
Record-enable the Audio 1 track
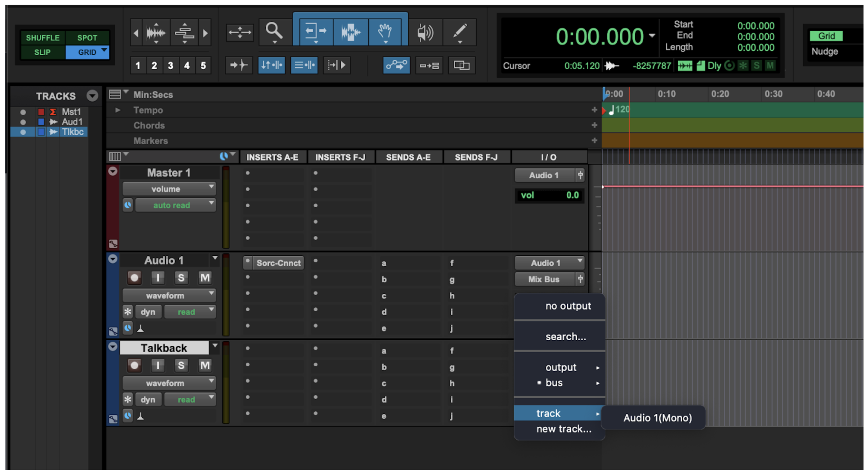(134, 278)
